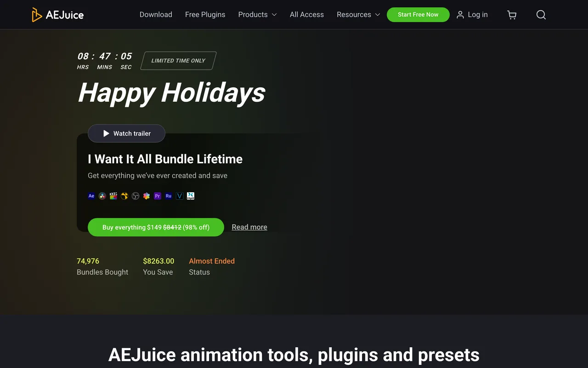Click the Premiere Pro (Pr) icon
The height and width of the screenshot is (368, 588).
[158, 196]
